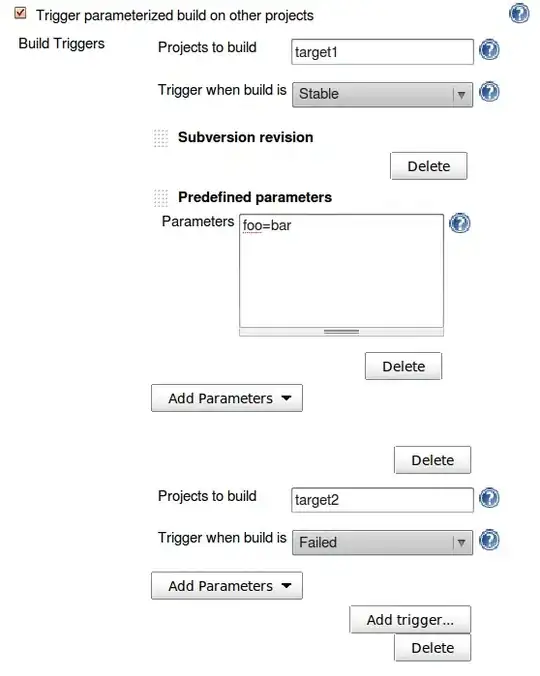Grab the Subversion revision drag handle
The height and width of the screenshot is (676, 540).
[x=161, y=138]
